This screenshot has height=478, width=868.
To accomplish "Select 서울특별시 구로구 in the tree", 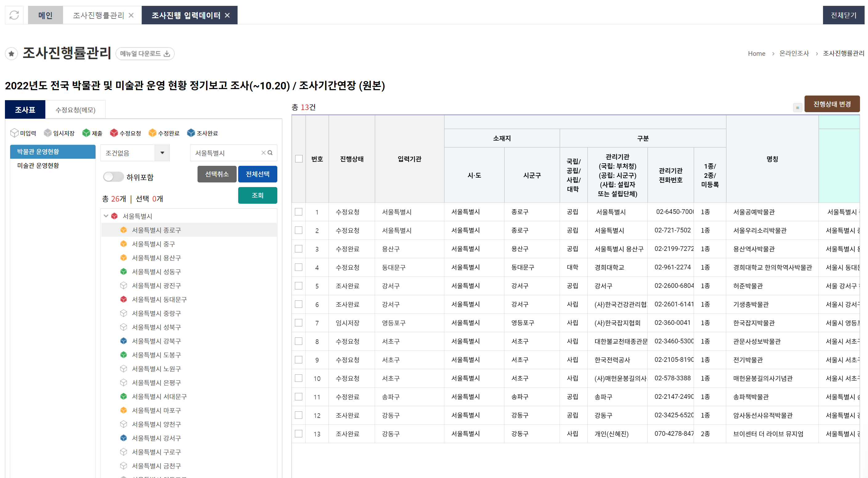I will [x=156, y=452].
